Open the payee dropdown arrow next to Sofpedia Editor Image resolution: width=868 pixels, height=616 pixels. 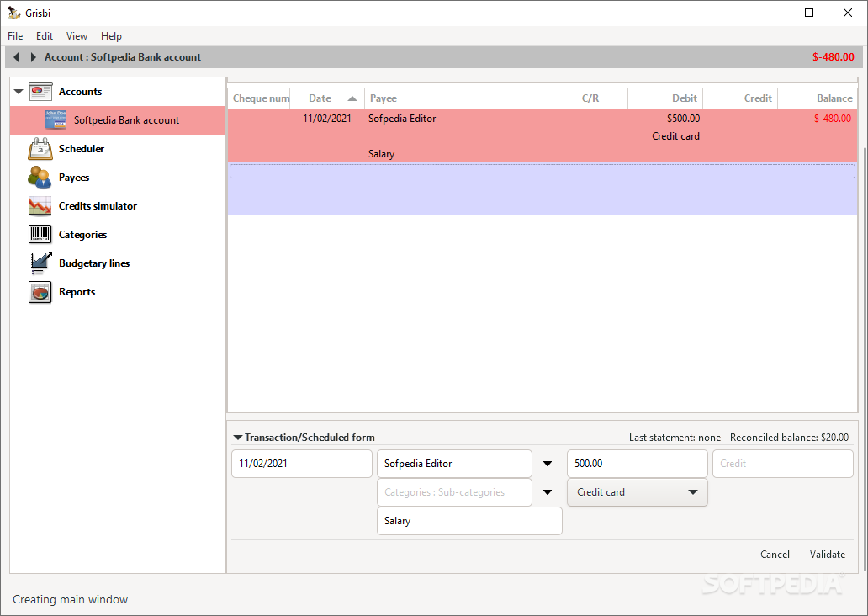(x=548, y=464)
